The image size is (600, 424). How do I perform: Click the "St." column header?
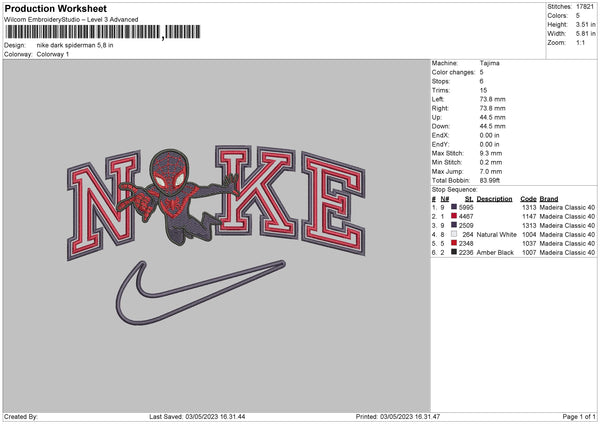[469, 199]
